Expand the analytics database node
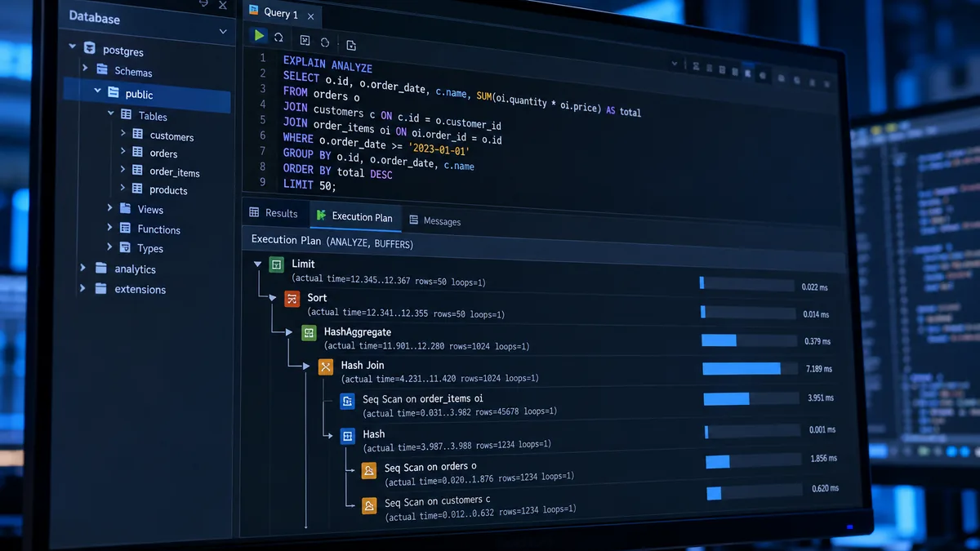Screen dimensions: 980x551 pyautogui.click(x=82, y=267)
